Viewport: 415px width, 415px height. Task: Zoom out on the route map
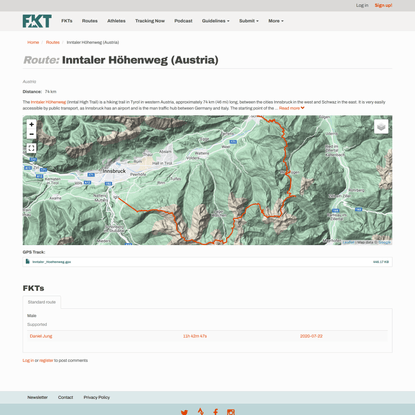(31, 134)
